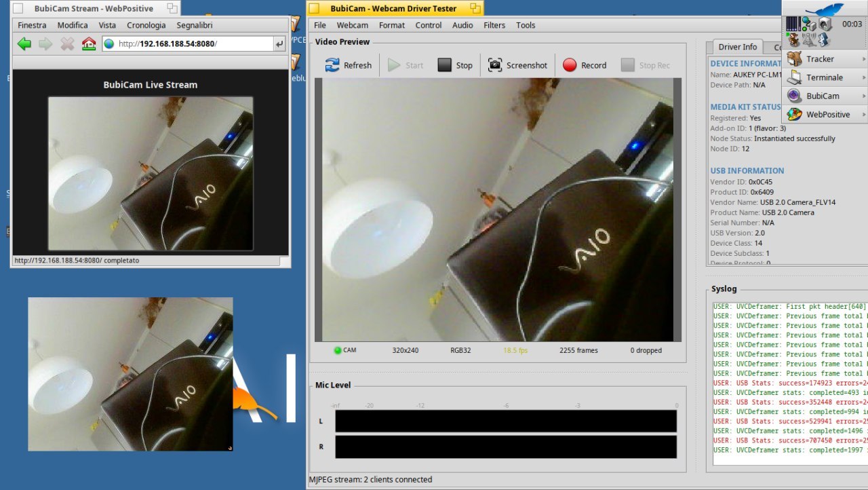This screenshot has width=868, height=490.
Task: Open the volume speaker tray icon
Action: pos(825,24)
